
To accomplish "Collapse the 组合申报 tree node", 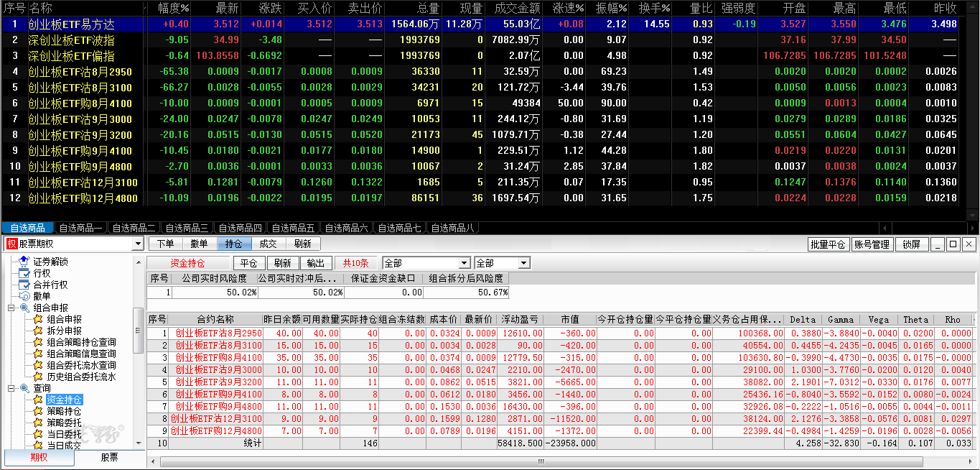I will tap(11, 308).
